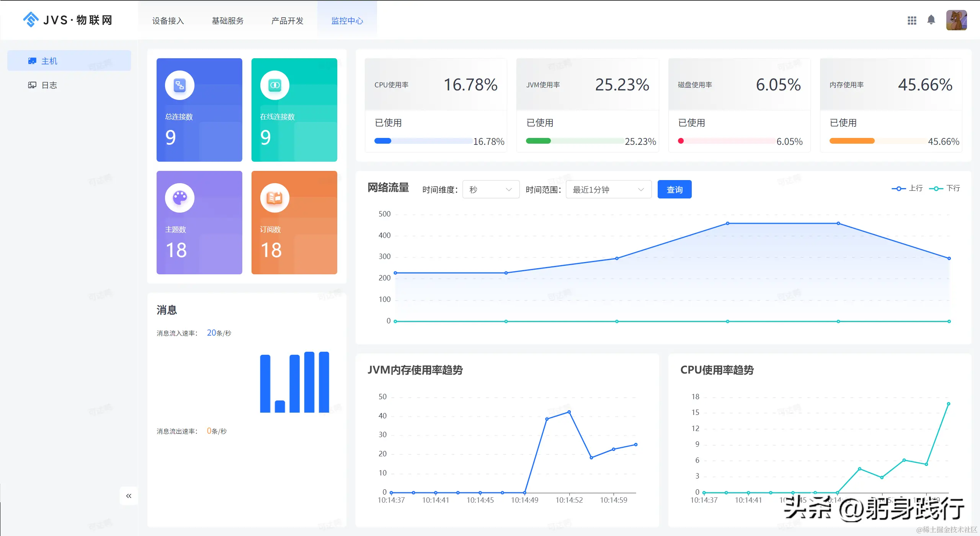The width and height of the screenshot is (980, 536).
Task: Click the notification bell icon
Action: 931,20
